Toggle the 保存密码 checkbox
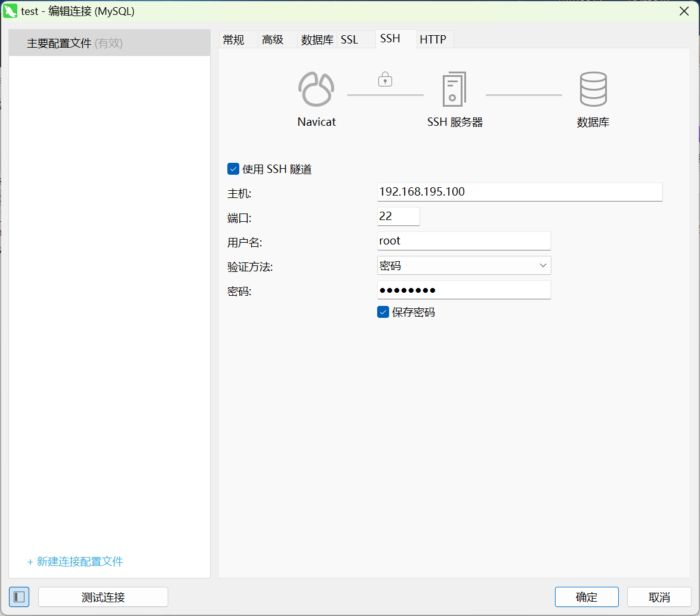Image resolution: width=700 pixels, height=616 pixels. pyautogui.click(x=383, y=312)
